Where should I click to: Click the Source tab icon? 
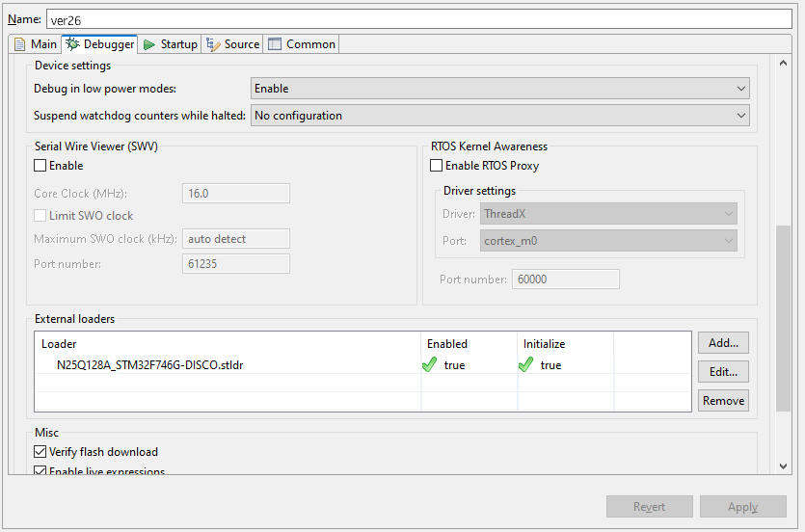(x=213, y=44)
